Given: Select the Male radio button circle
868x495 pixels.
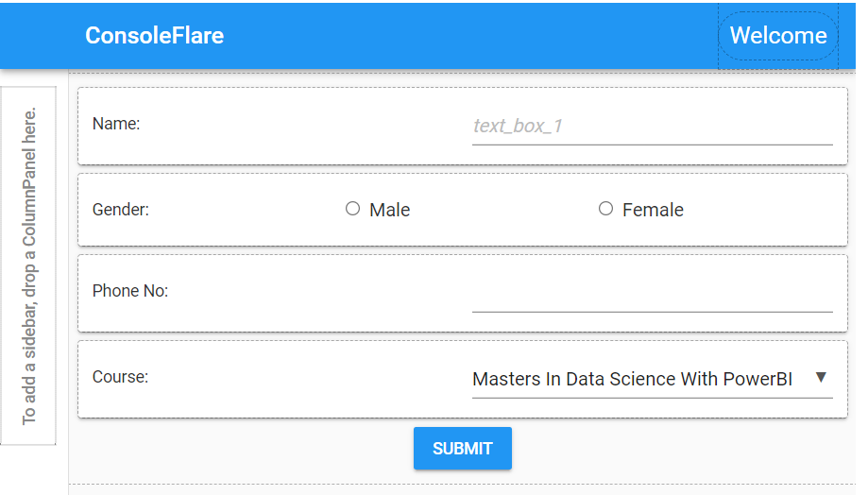Looking at the screenshot, I should (x=352, y=209).
